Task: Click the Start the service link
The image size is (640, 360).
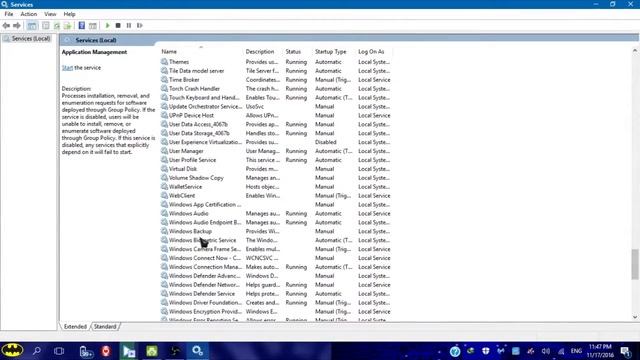Action: click(x=67, y=68)
